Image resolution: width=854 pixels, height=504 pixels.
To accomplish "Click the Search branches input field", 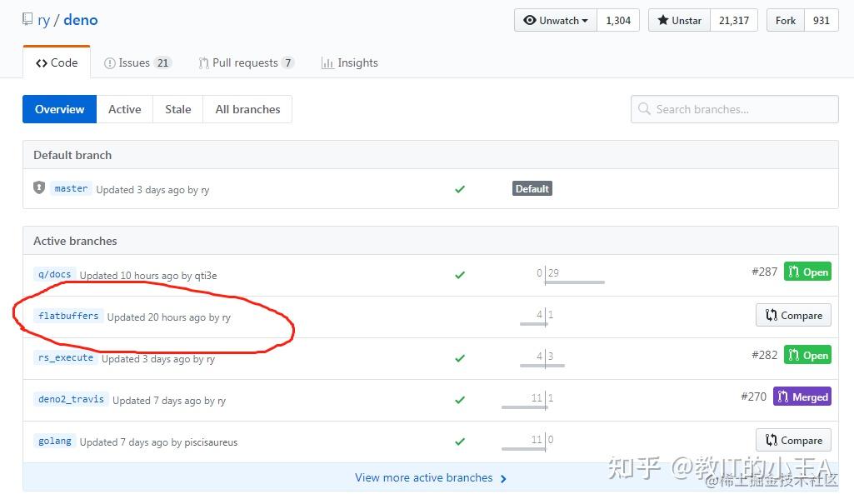I will coord(733,109).
